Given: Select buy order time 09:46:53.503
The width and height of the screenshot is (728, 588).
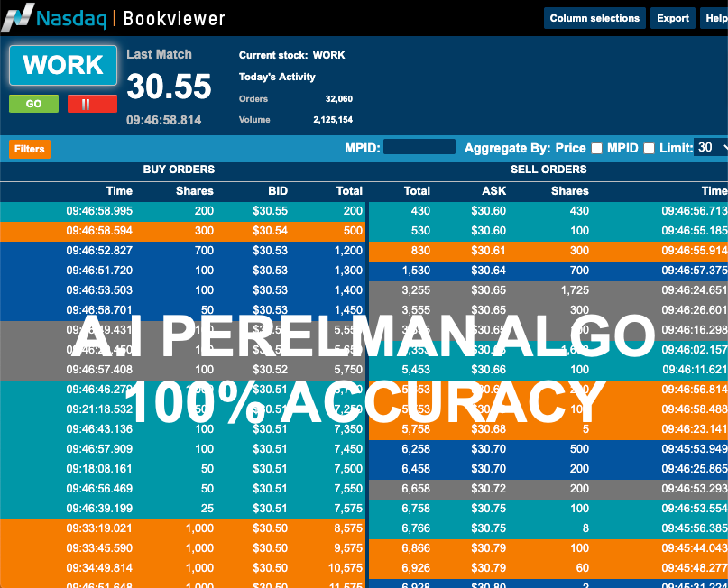Looking at the screenshot, I should pyautogui.click(x=99, y=290).
